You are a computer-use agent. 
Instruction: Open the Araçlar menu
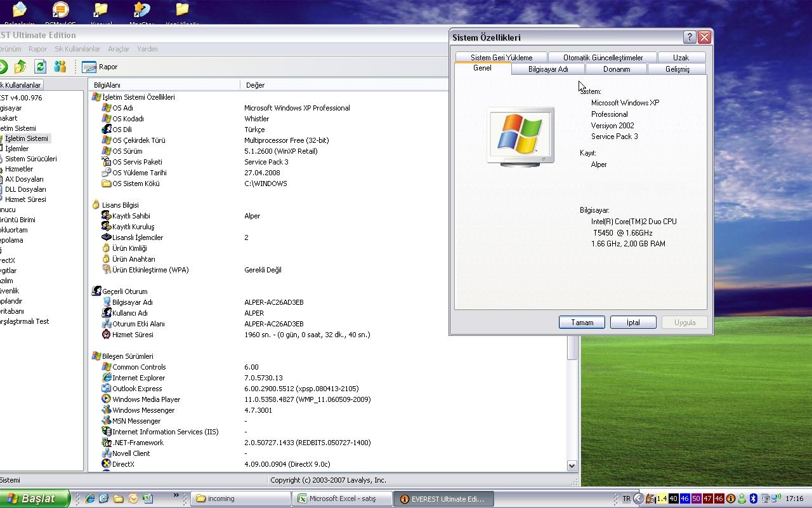pos(119,49)
